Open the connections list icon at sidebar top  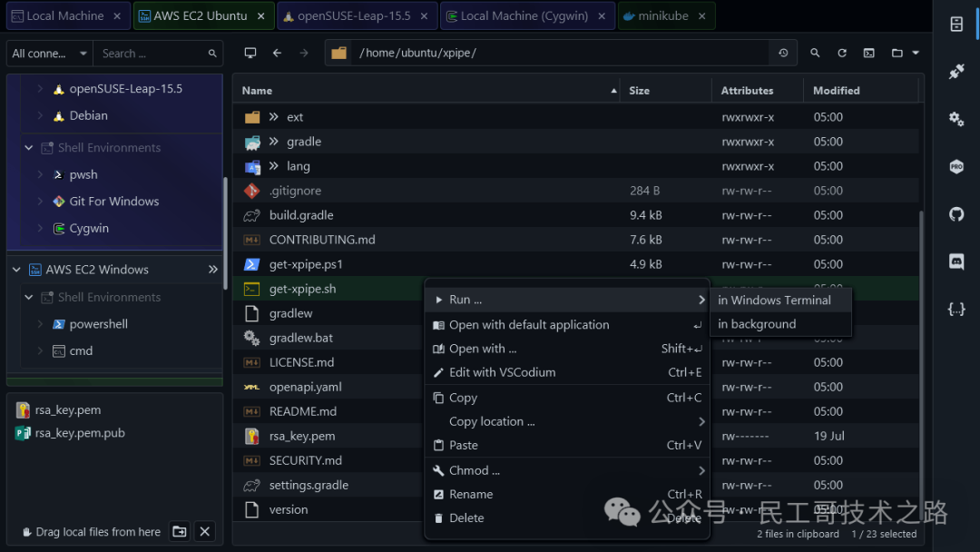955,25
